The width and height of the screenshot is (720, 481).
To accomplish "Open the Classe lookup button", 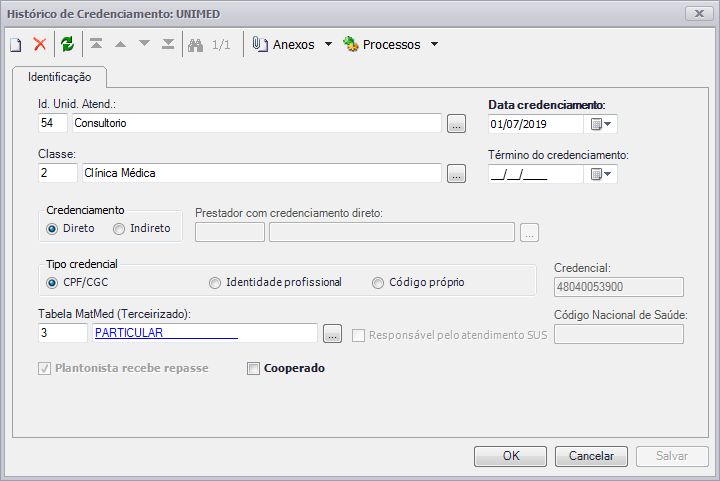I will coord(456,173).
